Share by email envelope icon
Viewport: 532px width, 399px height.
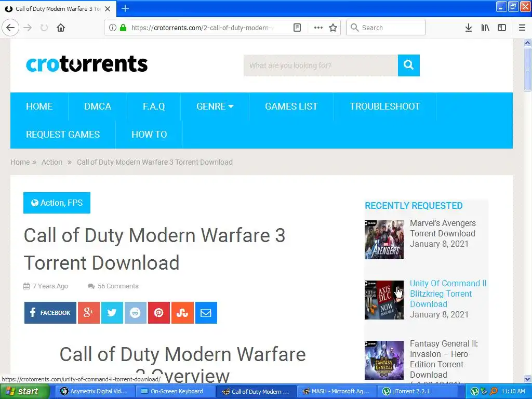coord(206,312)
